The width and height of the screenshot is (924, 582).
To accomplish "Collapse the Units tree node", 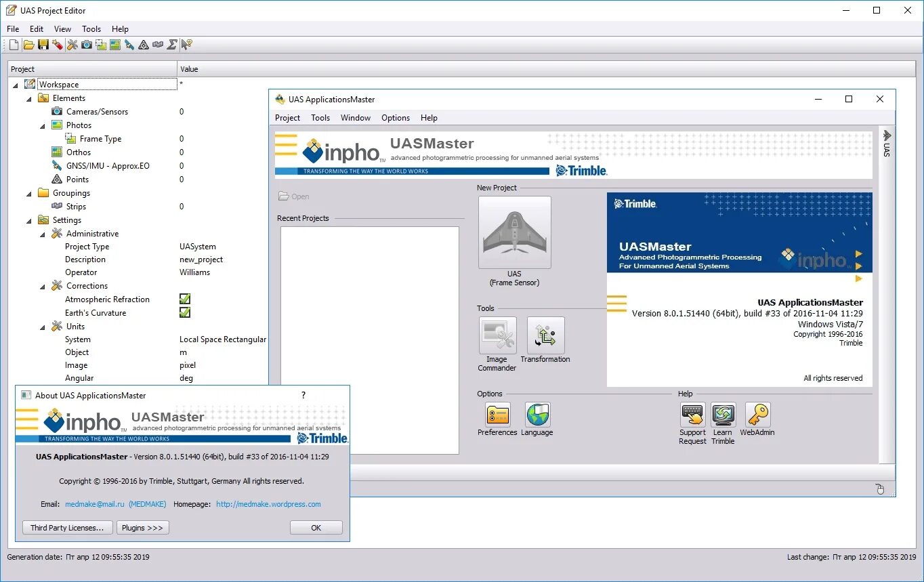I will (x=43, y=327).
